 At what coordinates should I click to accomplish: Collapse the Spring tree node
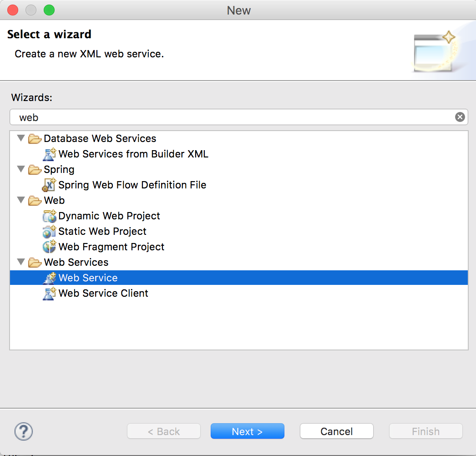pyautogui.click(x=20, y=169)
